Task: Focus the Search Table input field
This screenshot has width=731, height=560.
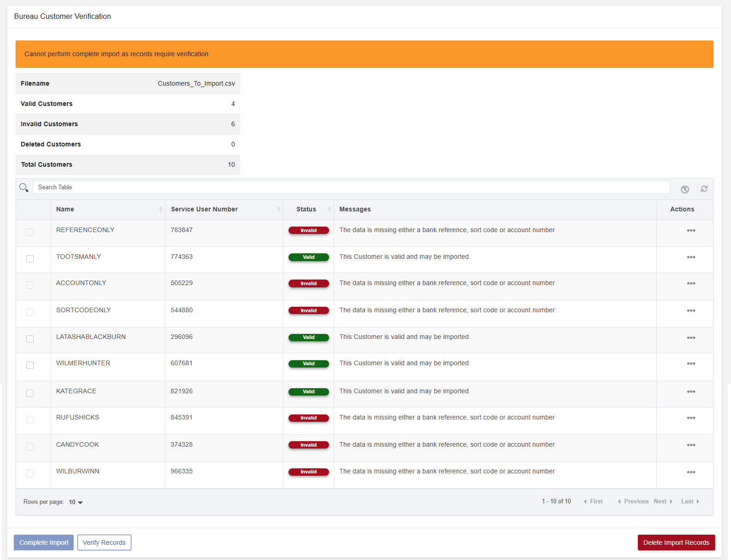Action: point(351,187)
